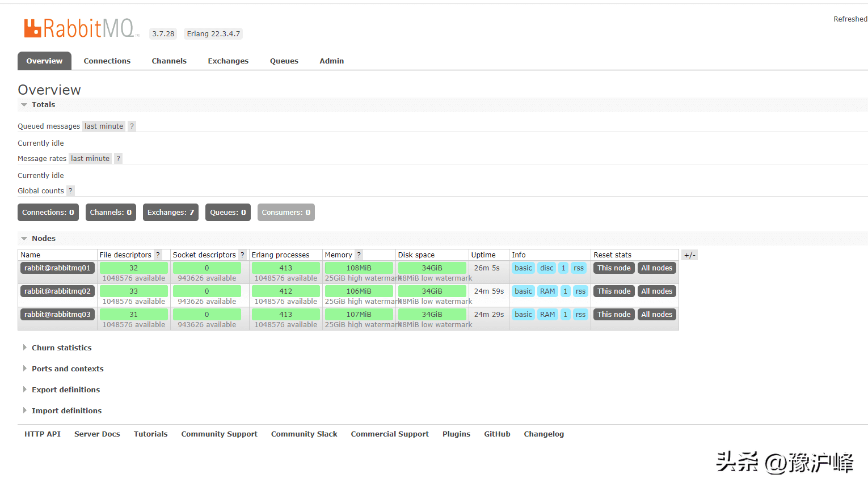Open the Queued messages help icon
This screenshot has height=487, width=868.
(132, 126)
